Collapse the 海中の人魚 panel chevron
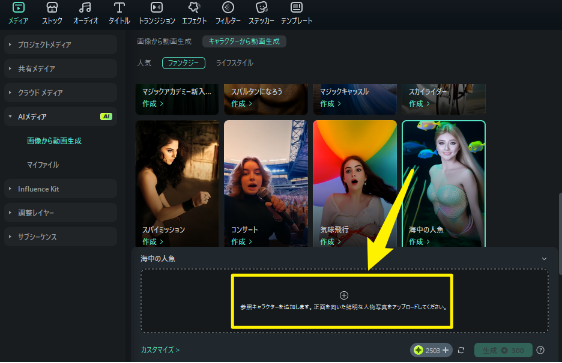The height and width of the screenshot is (363, 562). tap(544, 259)
